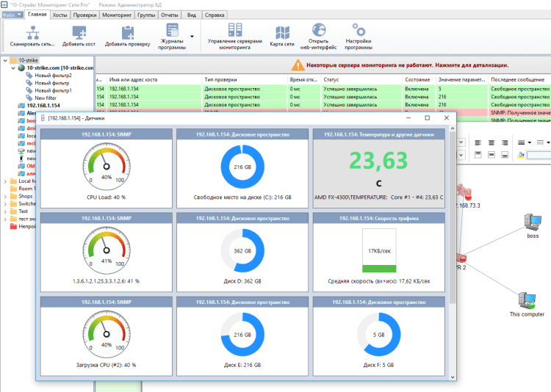Open Настройки программы gears icon
This screenshot has width=551, height=392.
359,30
